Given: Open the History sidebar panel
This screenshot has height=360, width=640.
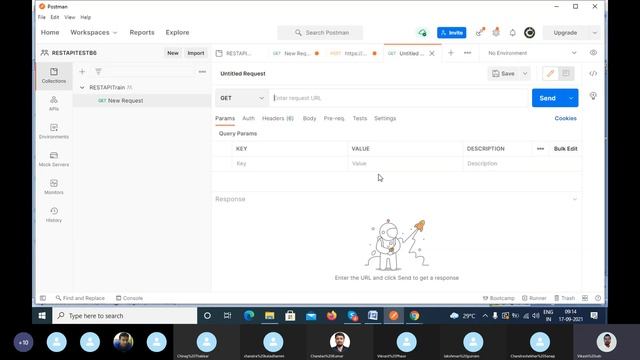Looking at the screenshot, I should coord(54,214).
